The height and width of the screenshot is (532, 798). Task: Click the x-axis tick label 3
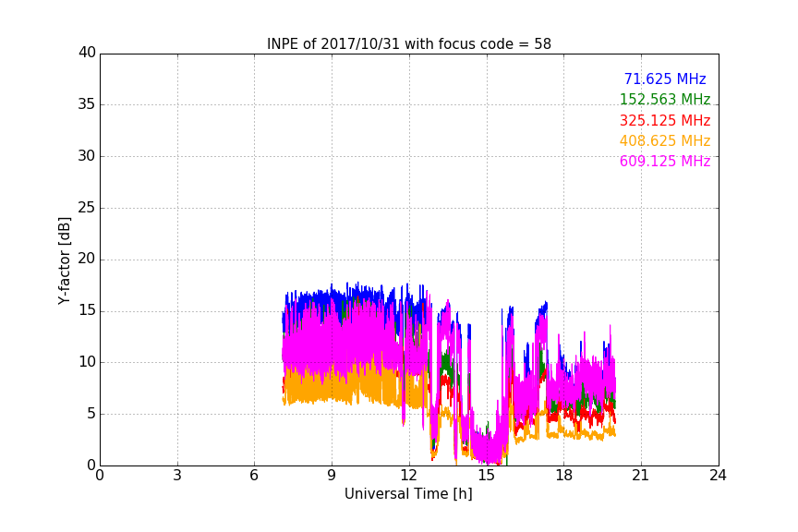(177, 476)
